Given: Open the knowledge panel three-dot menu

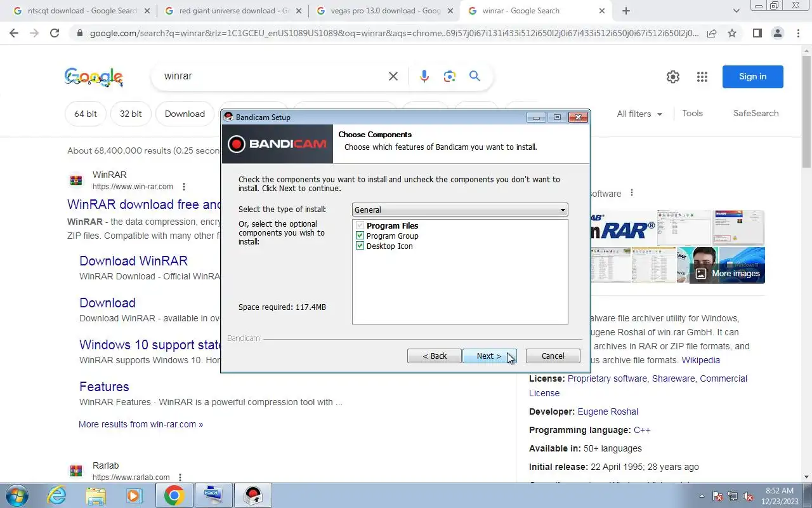Looking at the screenshot, I should pos(631,193).
